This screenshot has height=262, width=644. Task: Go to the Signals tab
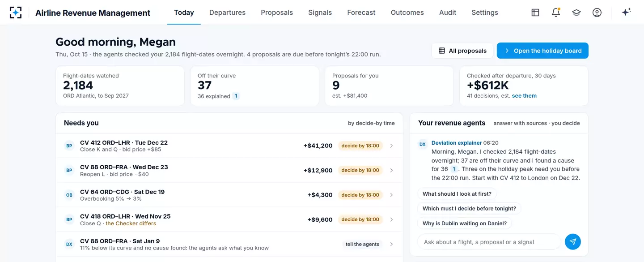[x=320, y=13]
